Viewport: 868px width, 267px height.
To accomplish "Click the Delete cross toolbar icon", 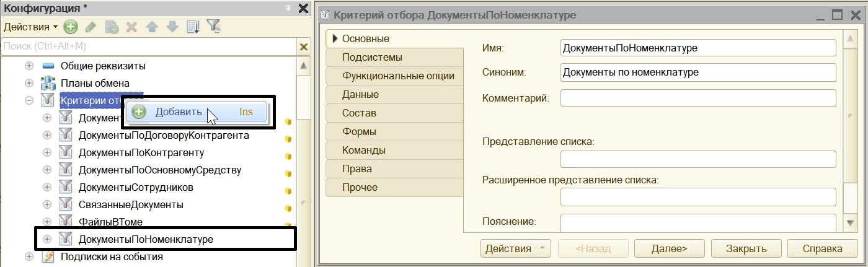I will click(x=131, y=27).
